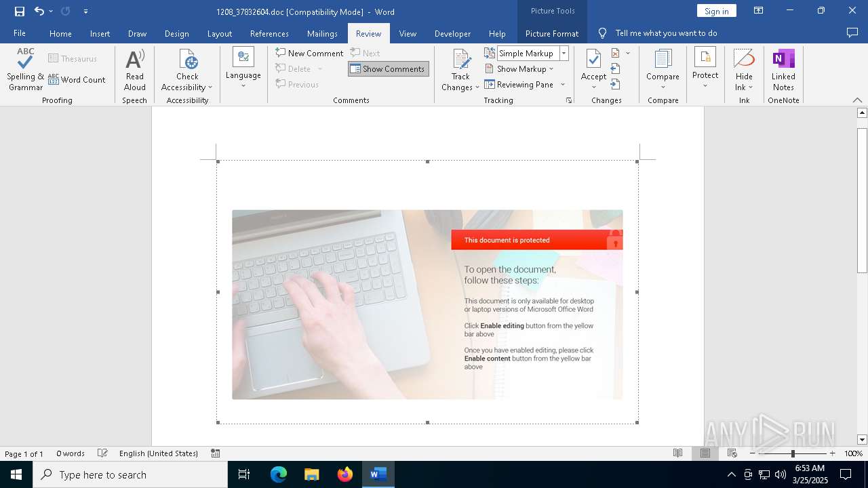
Task: Click '0 words' in status bar
Action: point(71,453)
